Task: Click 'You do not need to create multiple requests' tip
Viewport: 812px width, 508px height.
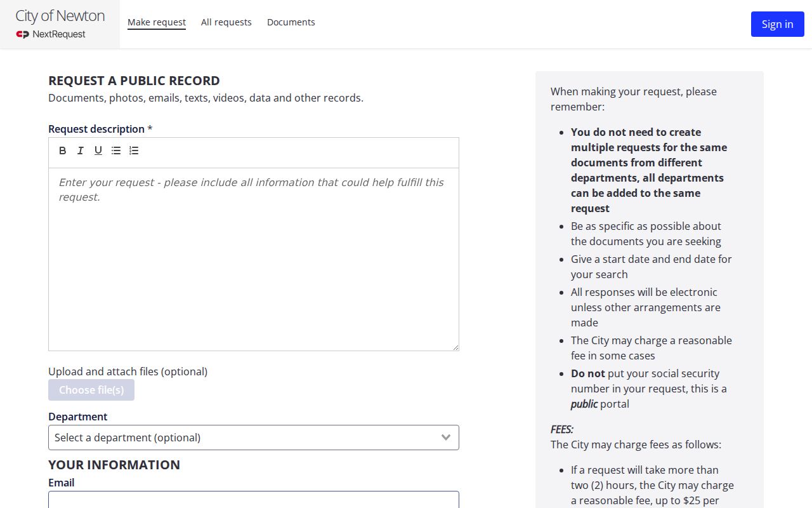Action: pyautogui.click(x=649, y=170)
